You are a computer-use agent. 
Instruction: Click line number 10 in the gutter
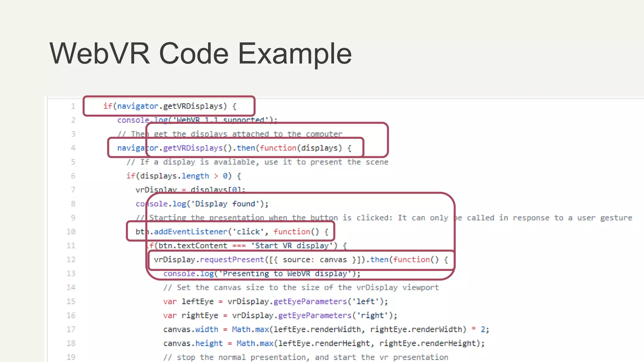point(71,232)
